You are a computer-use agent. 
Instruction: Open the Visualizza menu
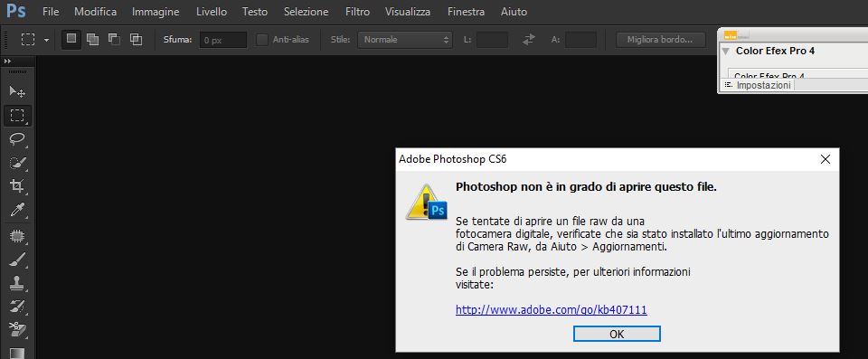(408, 11)
